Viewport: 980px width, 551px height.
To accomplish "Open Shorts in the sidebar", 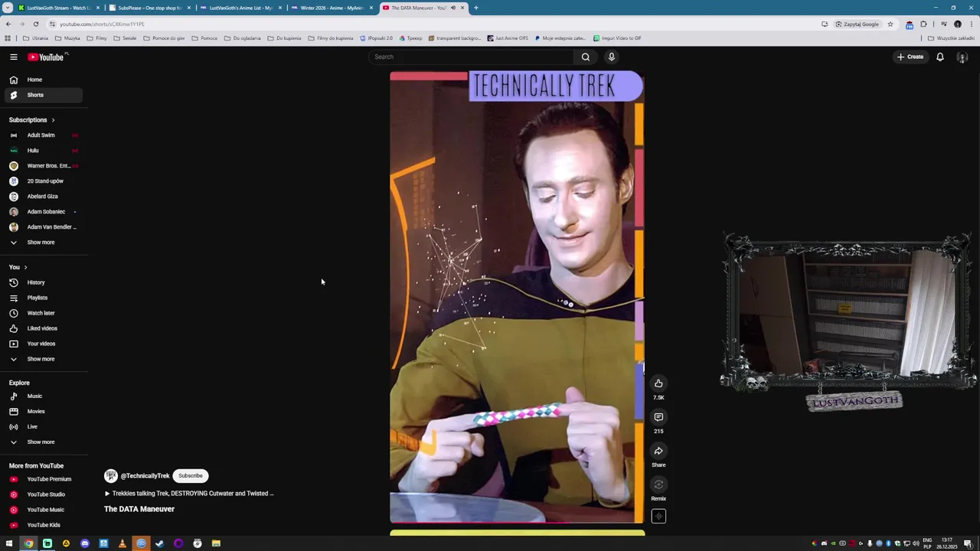I will (43, 95).
